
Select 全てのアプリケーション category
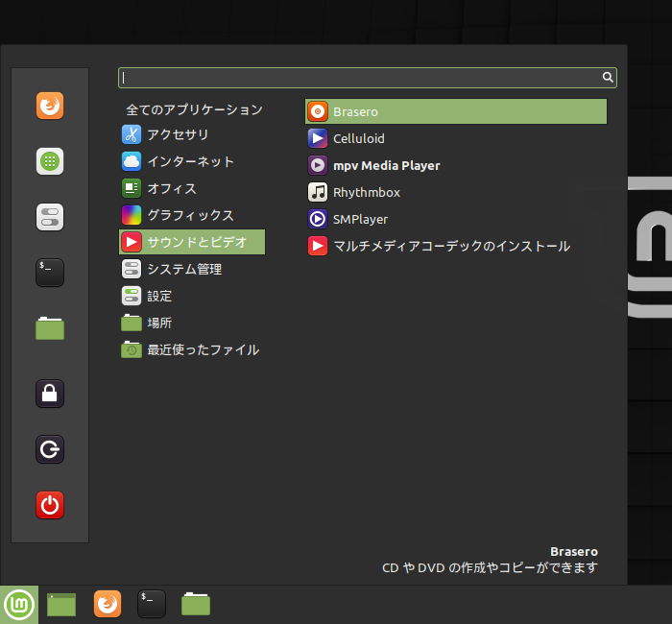click(x=194, y=109)
